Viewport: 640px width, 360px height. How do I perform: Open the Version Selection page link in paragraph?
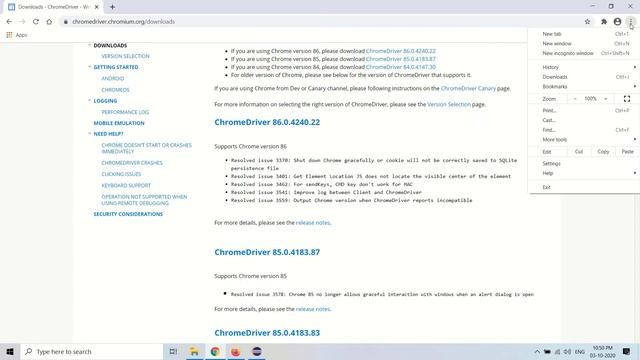point(449,104)
